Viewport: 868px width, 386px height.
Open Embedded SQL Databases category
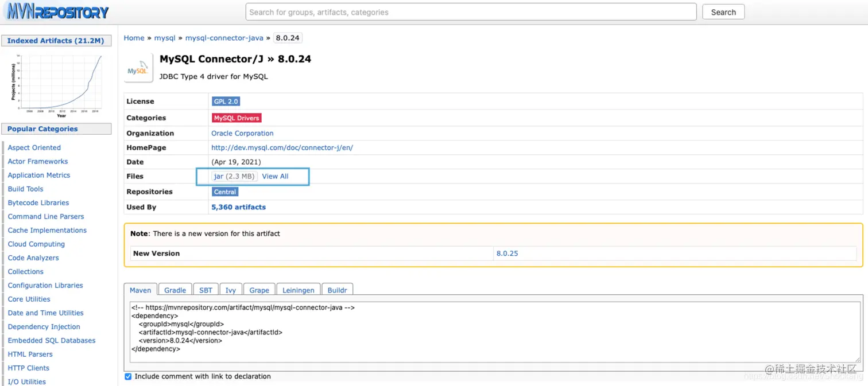tap(52, 340)
